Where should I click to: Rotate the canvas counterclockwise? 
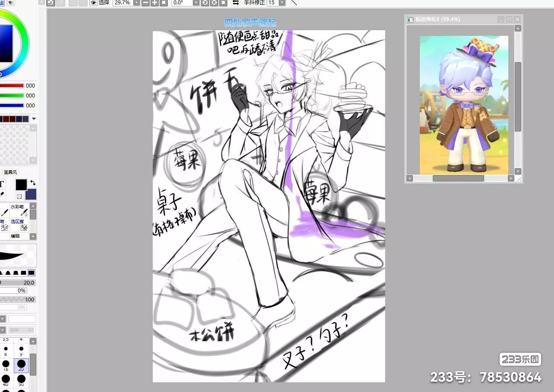pyautogui.click(x=205, y=3)
